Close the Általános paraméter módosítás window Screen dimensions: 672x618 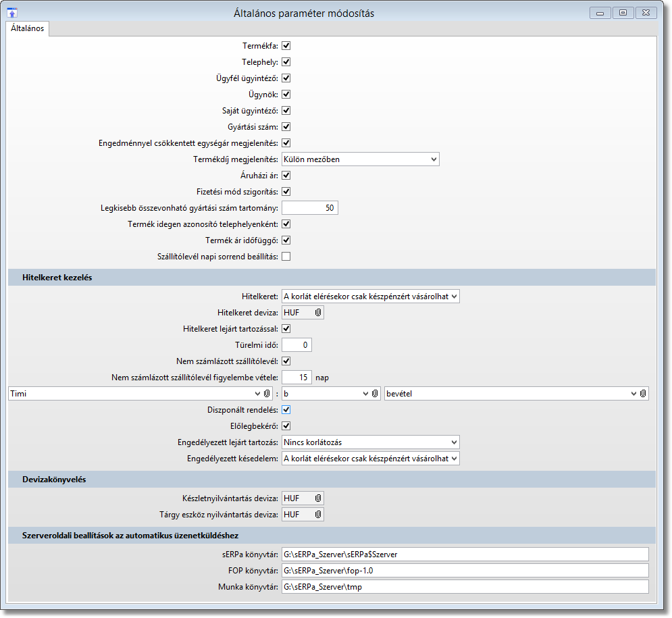pyautogui.click(x=646, y=13)
